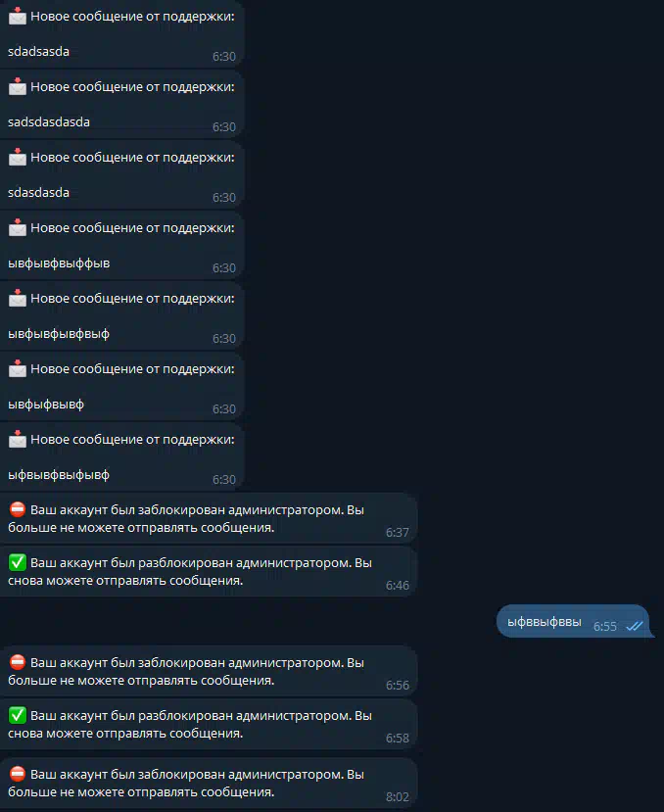The image size is (664, 812).
Task: Click envelope icon in sdadsasda support message
Action: [x=17, y=16]
